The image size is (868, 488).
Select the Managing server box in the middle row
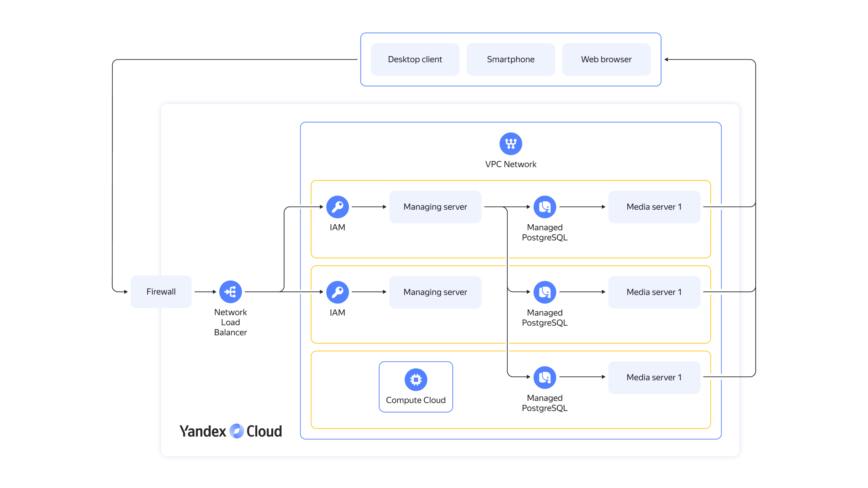pos(435,292)
